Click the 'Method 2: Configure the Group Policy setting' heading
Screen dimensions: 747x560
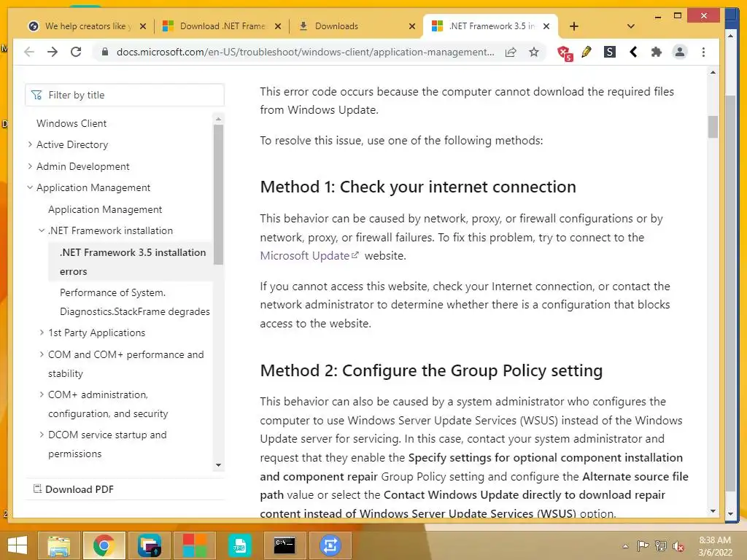point(431,370)
